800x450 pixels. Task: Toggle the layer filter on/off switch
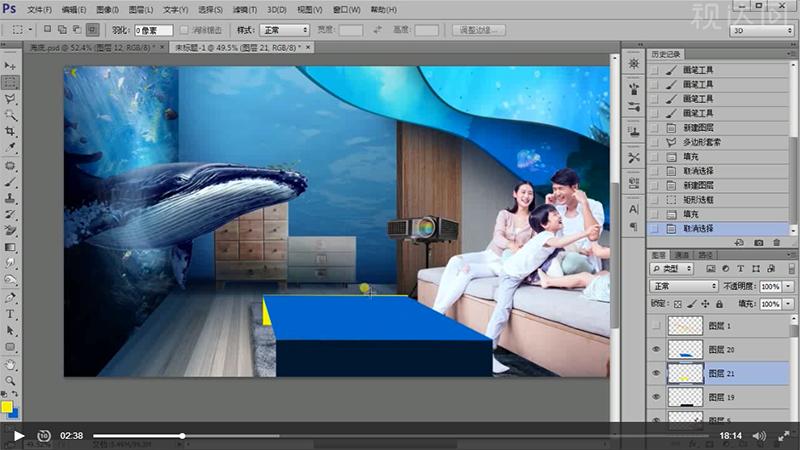pos(791,268)
